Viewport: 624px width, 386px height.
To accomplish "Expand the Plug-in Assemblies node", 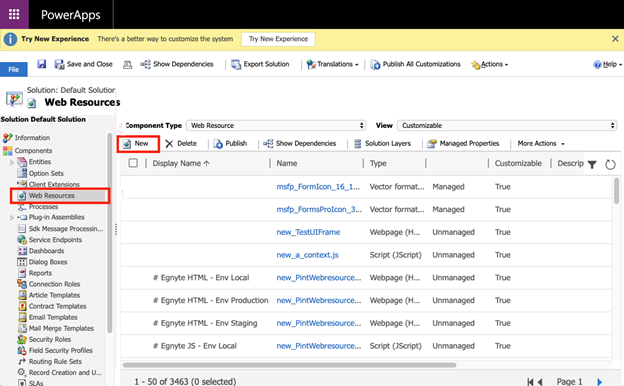I will pyautogui.click(x=12, y=218).
